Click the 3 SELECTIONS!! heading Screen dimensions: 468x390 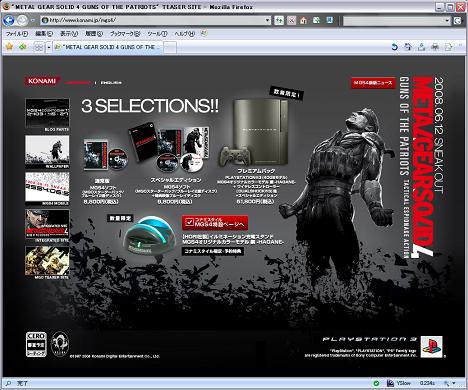[150, 106]
